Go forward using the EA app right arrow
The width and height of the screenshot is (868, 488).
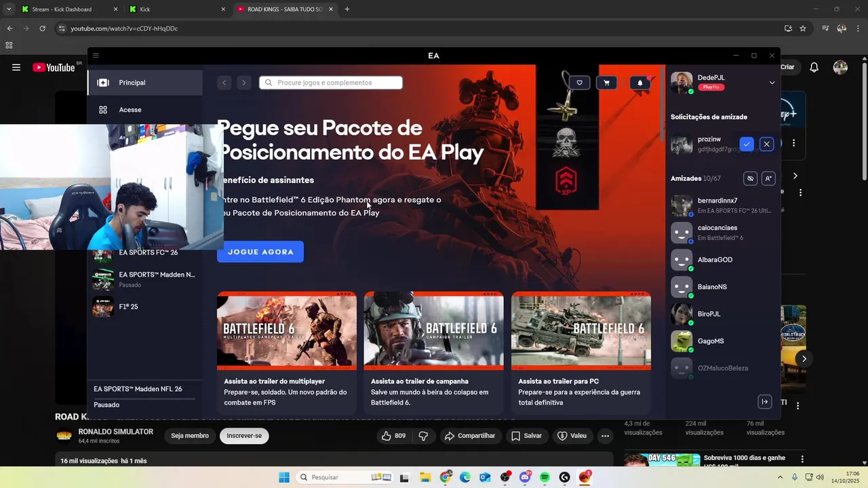[x=244, y=83]
